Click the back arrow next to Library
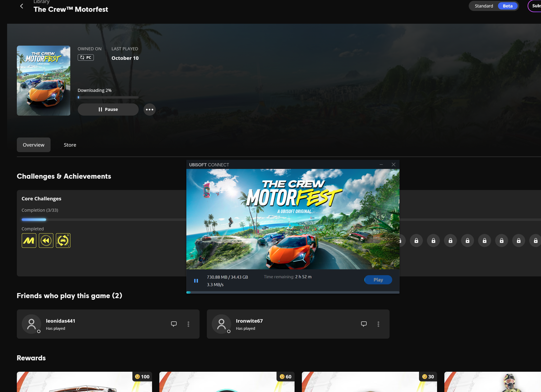 point(22,6)
